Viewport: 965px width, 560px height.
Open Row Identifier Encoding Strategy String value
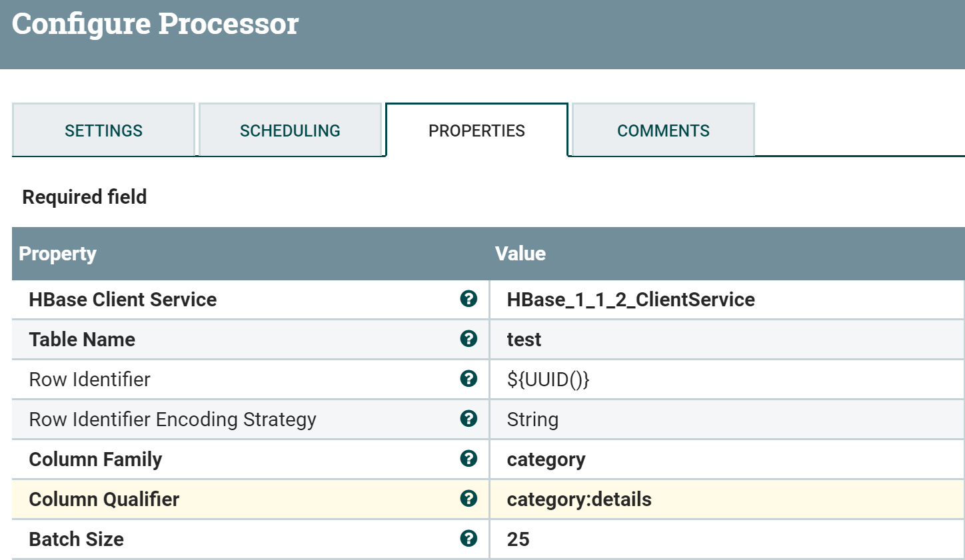(x=532, y=420)
